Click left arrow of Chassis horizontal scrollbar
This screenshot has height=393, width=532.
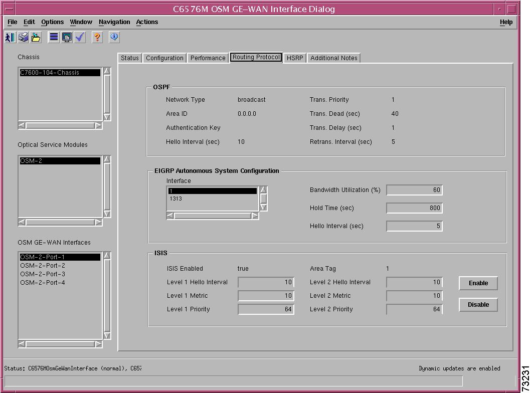(22, 125)
